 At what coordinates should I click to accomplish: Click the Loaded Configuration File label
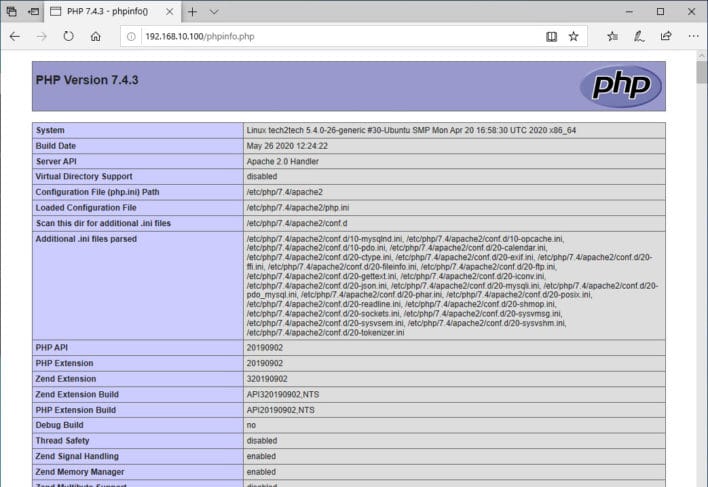pos(86,208)
